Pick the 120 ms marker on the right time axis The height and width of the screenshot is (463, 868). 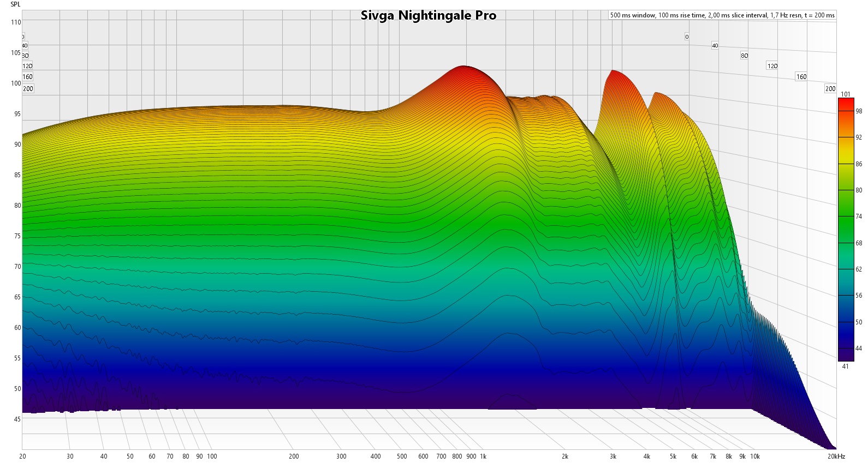[772, 66]
